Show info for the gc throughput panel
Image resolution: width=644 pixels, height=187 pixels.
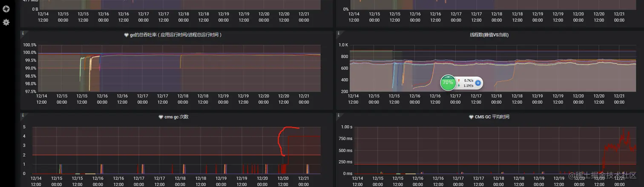point(22,33)
